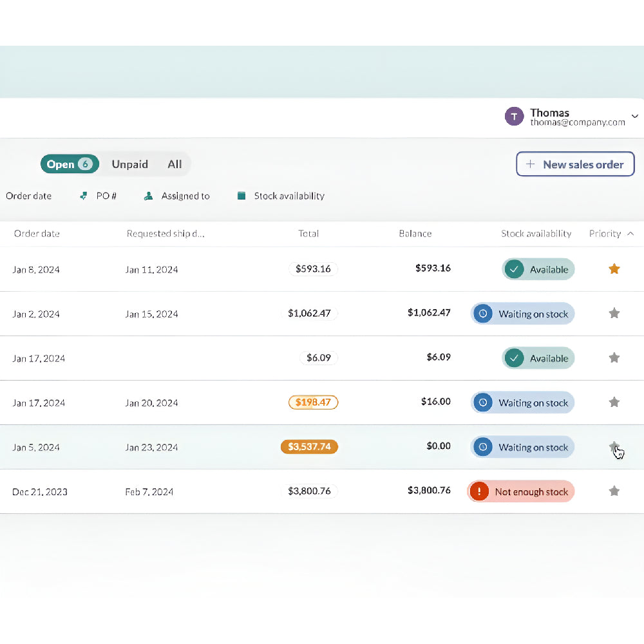The width and height of the screenshot is (644, 644).
Task: Switch to the Unpaid tab
Action: coord(130,164)
